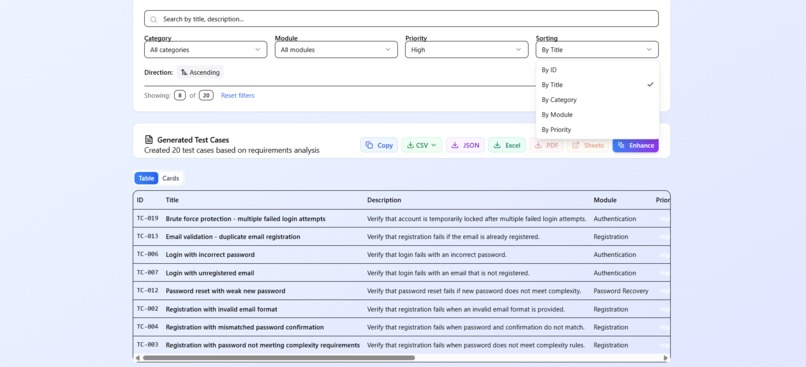This screenshot has height=367, width=806.
Task: Toggle the Ascending direction button
Action: (200, 72)
